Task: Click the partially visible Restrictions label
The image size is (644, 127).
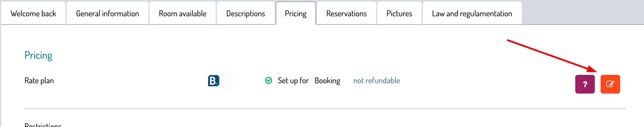Action: 43,125
